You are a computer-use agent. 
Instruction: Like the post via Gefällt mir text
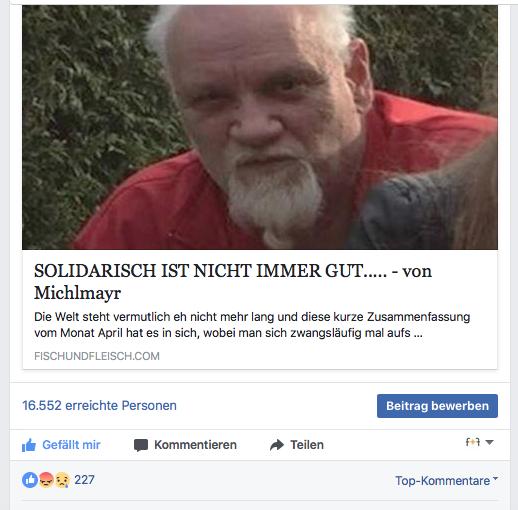coord(71,445)
